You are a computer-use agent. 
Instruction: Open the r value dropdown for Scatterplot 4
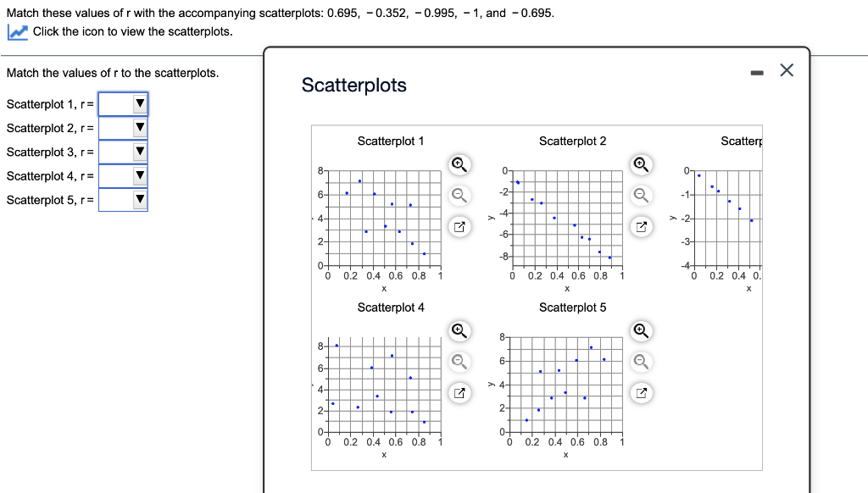coord(139,175)
